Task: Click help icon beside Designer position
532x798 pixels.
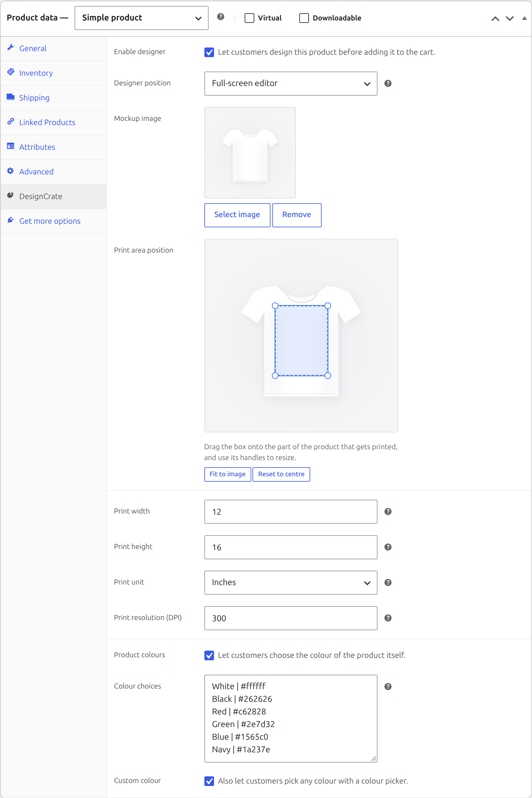Action: (388, 84)
